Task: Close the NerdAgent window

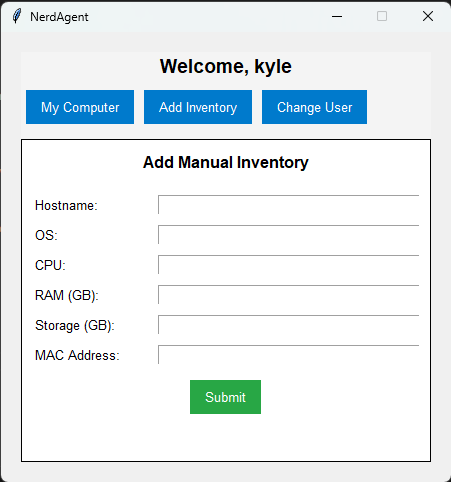Action: click(428, 16)
